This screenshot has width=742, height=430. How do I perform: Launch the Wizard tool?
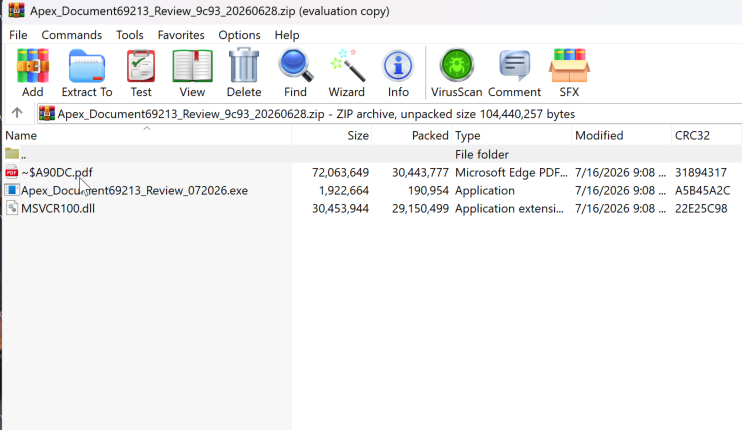(x=347, y=66)
